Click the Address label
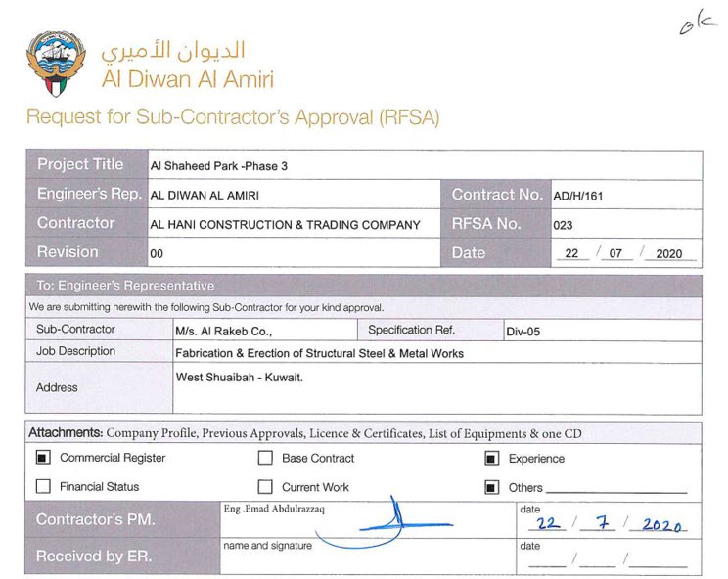The width and height of the screenshot is (728, 579). coord(57,388)
